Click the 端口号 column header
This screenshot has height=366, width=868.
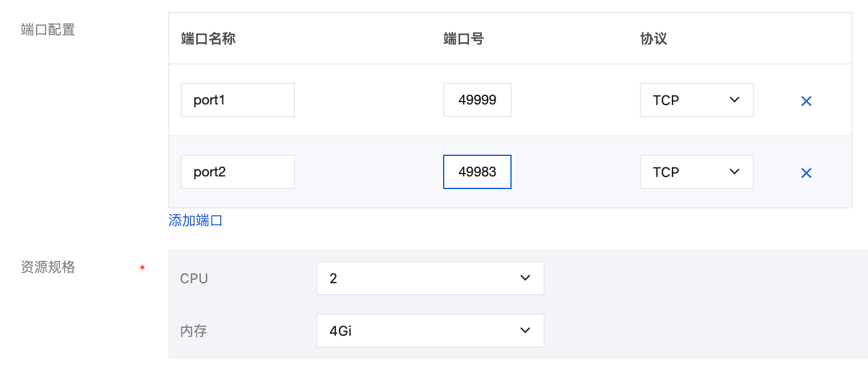[x=463, y=39]
